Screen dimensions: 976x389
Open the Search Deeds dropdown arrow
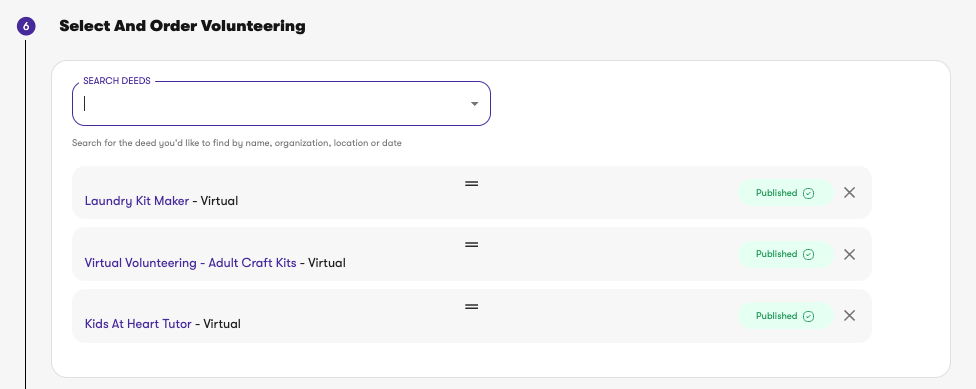[x=474, y=104]
